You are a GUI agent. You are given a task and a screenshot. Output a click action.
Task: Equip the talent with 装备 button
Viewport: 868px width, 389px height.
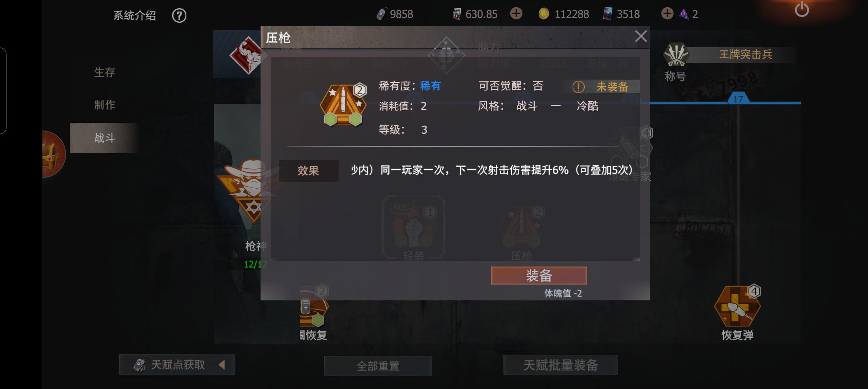539,276
